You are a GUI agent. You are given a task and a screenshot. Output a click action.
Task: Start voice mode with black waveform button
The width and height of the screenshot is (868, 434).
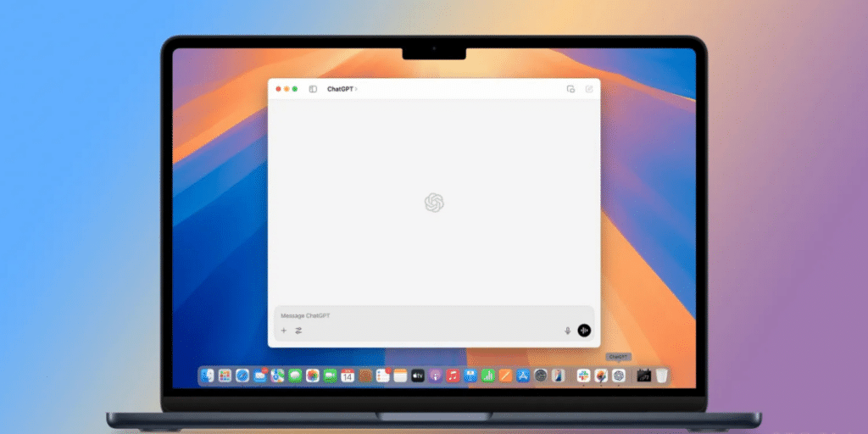tap(584, 331)
